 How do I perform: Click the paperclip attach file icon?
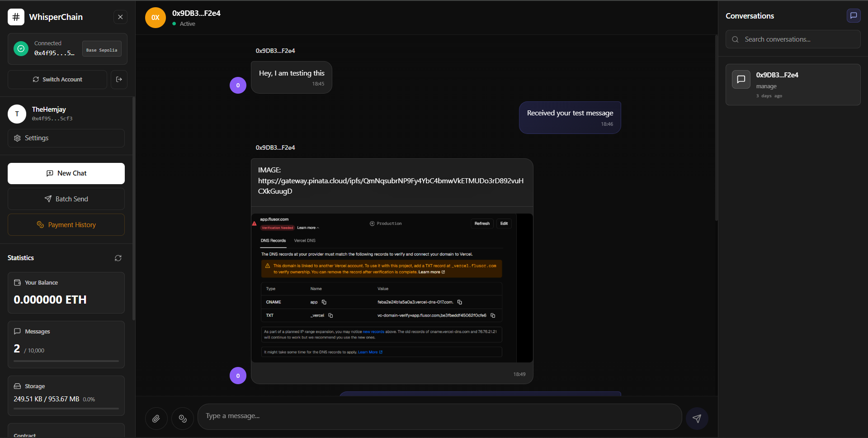(156, 419)
